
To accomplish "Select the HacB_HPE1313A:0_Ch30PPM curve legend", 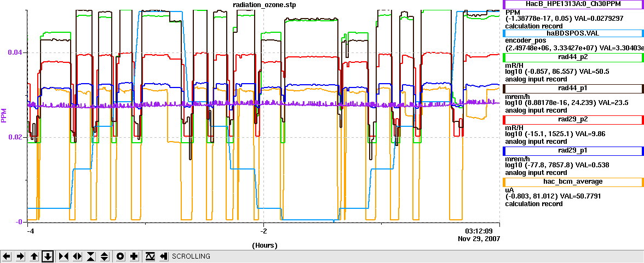I will click(573, 4).
